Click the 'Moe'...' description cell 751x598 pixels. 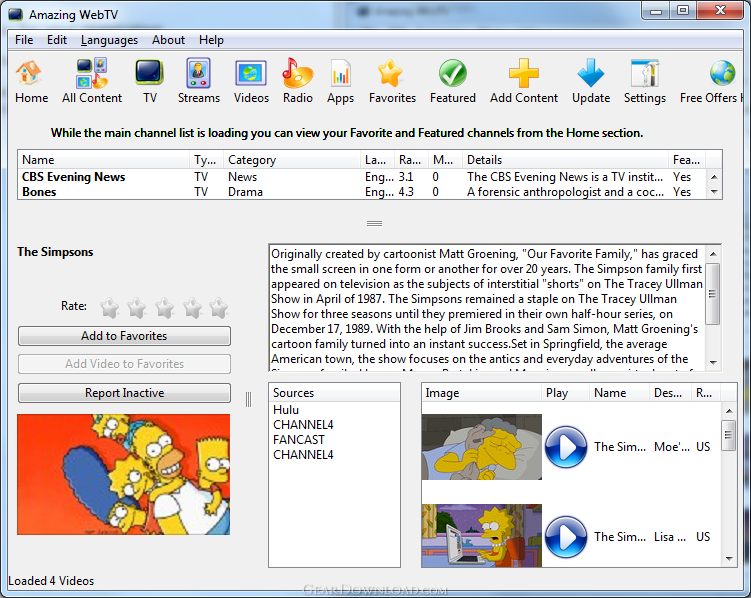[x=672, y=447]
